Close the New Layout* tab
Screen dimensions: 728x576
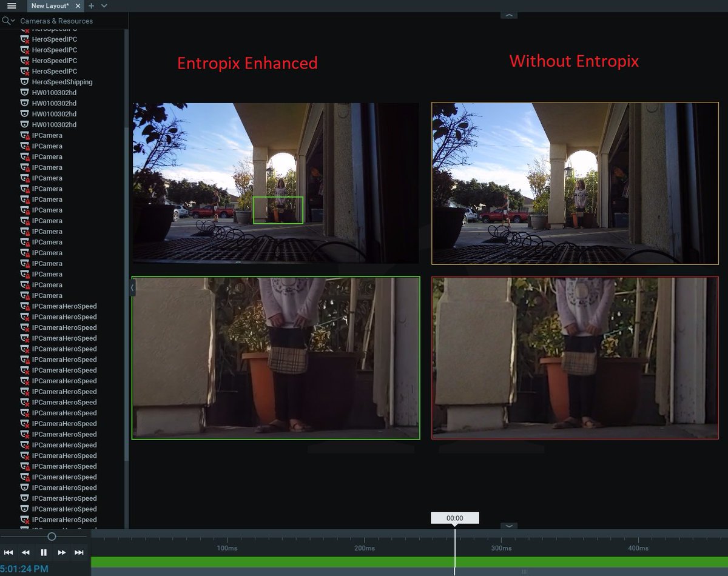pos(78,5)
